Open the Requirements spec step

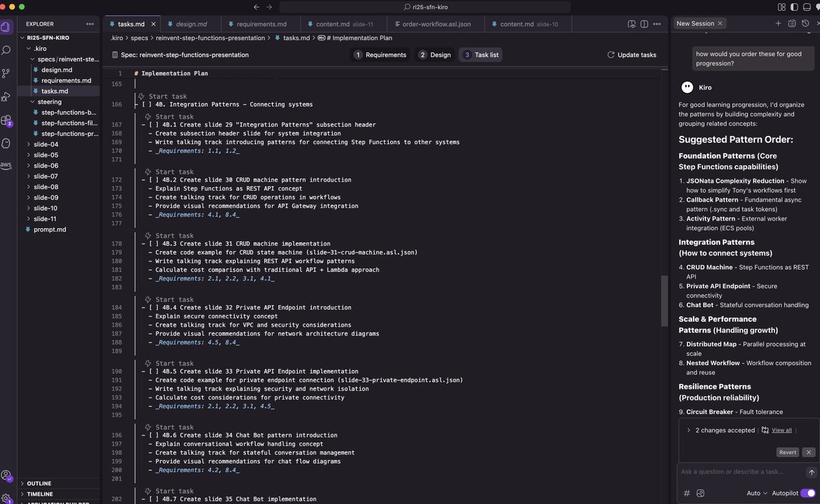pyautogui.click(x=380, y=55)
